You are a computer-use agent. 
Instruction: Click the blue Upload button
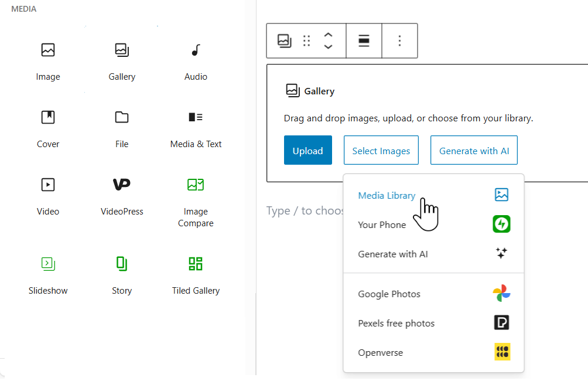[x=307, y=151]
